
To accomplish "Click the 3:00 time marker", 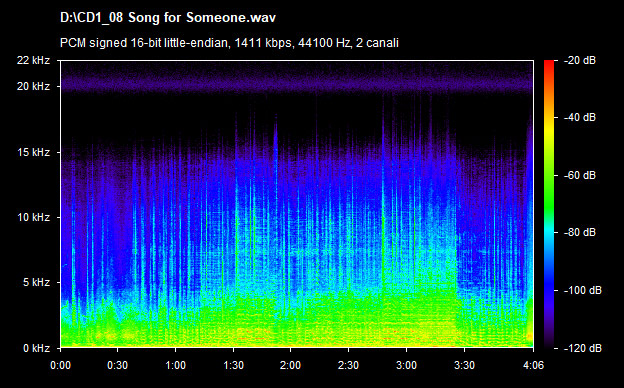I will click(x=406, y=365).
